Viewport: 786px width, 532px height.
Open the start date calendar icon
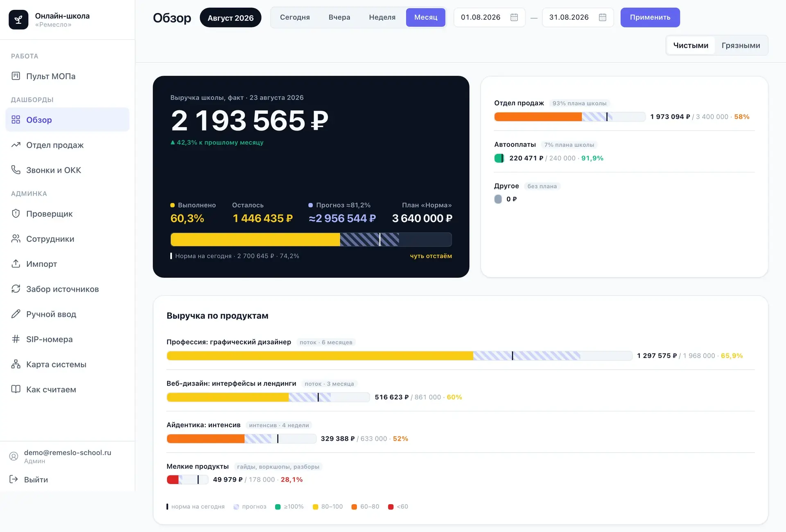click(514, 17)
